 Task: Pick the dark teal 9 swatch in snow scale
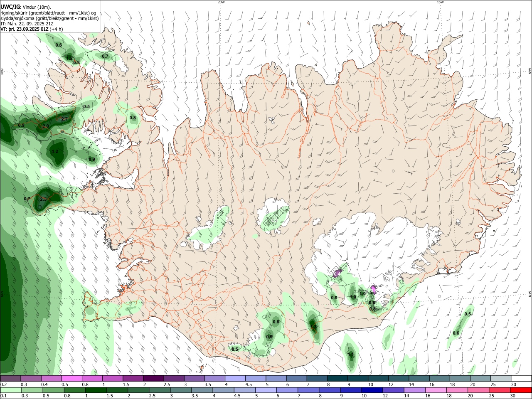(x=357, y=378)
